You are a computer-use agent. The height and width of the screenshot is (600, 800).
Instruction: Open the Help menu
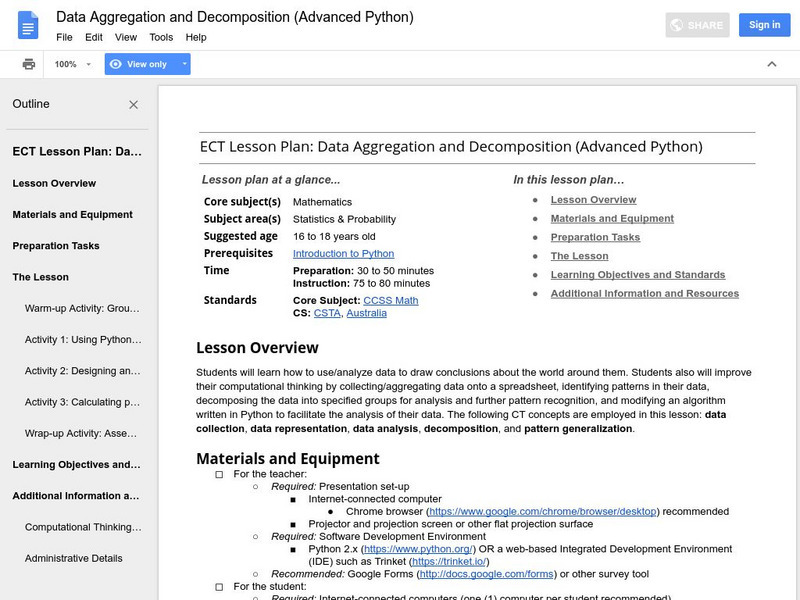click(196, 37)
